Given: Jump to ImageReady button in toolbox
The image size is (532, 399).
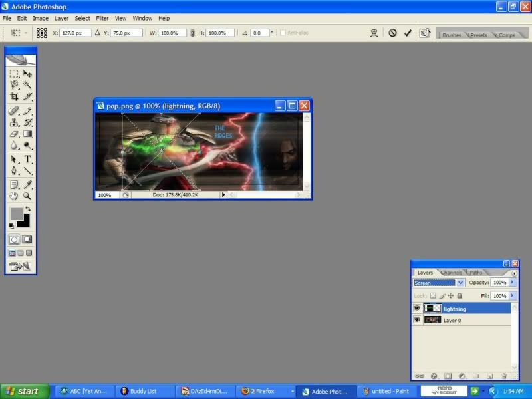Looking at the screenshot, I should [x=21, y=267].
